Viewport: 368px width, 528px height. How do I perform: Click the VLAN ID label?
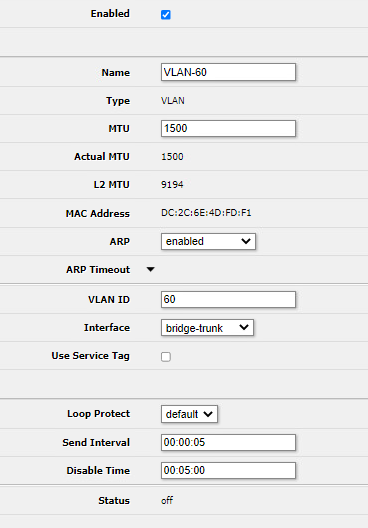point(109,300)
